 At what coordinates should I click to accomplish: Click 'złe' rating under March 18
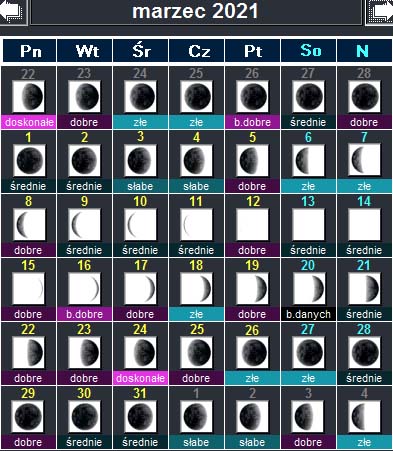pyautogui.click(x=196, y=314)
